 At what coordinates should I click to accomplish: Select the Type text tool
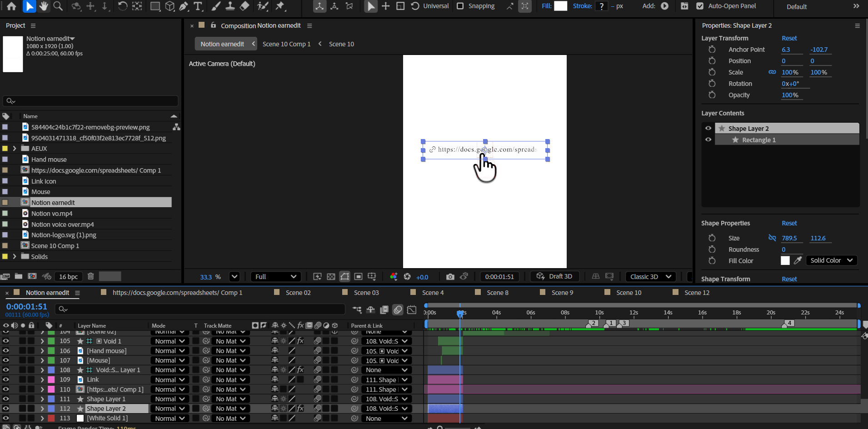coord(198,6)
